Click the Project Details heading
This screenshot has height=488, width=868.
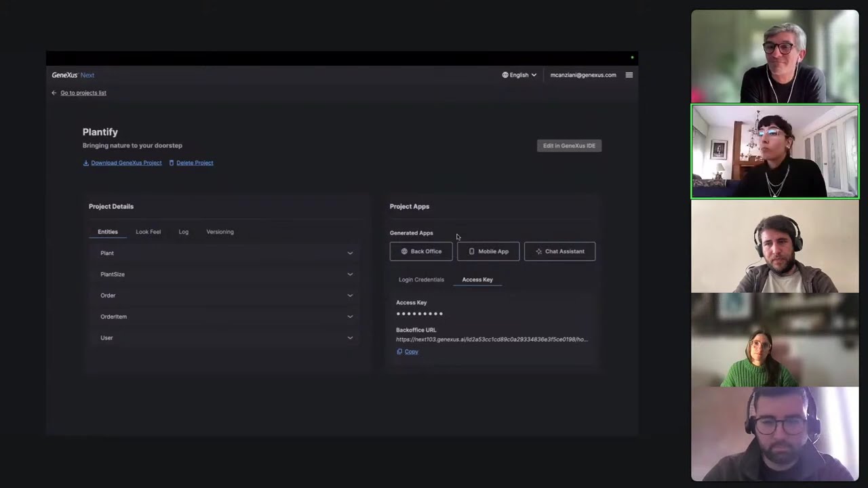(x=111, y=207)
